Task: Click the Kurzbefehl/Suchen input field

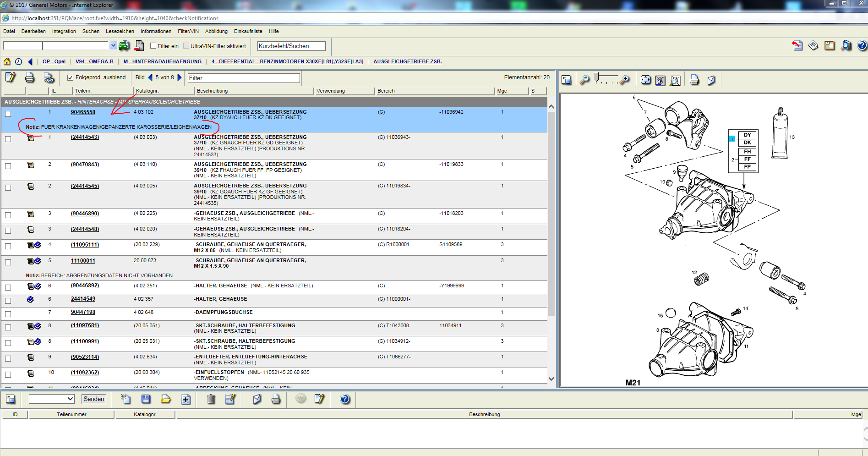Action: pos(291,46)
